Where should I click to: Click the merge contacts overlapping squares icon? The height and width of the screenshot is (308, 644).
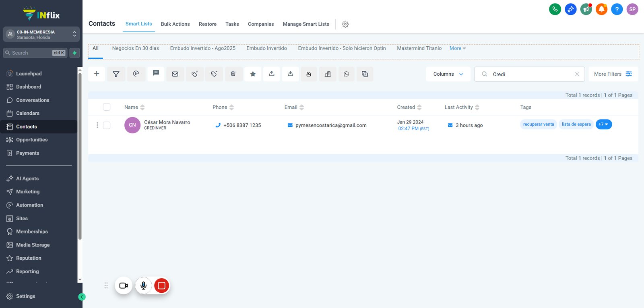pyautogui.click(x=365, y=74)
